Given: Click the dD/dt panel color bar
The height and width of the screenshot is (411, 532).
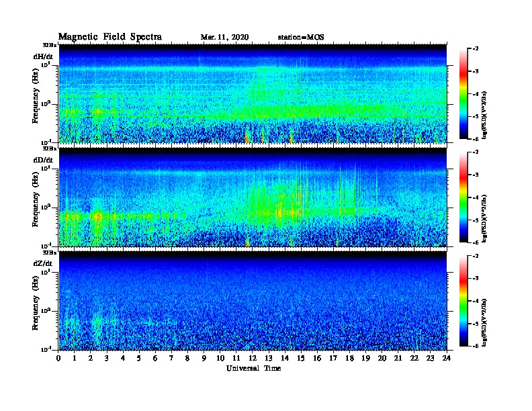Looking at the screenshot, I should point(463,197).
